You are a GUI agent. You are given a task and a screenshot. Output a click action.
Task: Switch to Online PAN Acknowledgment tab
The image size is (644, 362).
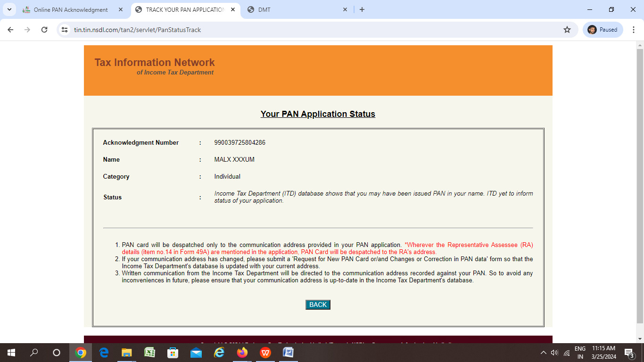(x=71, y=9)
